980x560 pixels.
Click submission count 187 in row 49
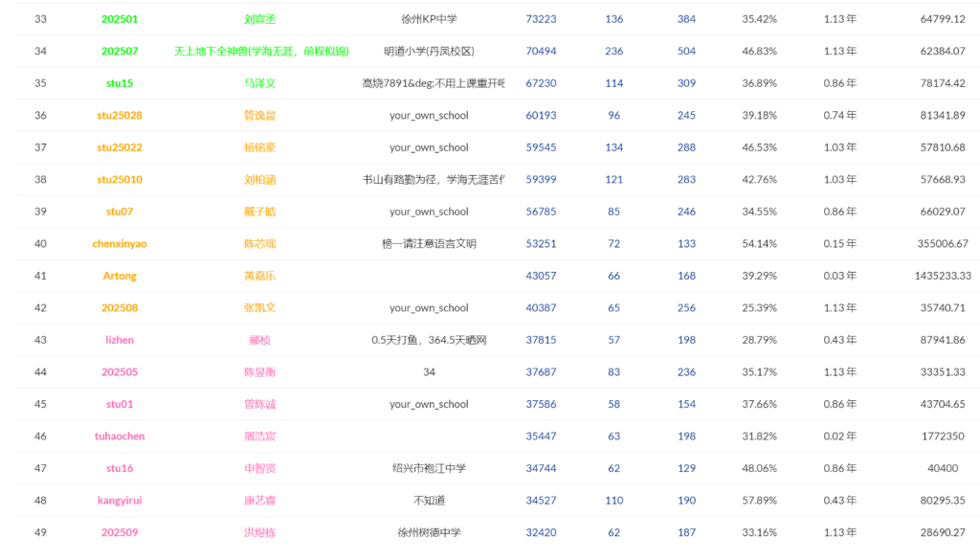(x=686, y=532)
